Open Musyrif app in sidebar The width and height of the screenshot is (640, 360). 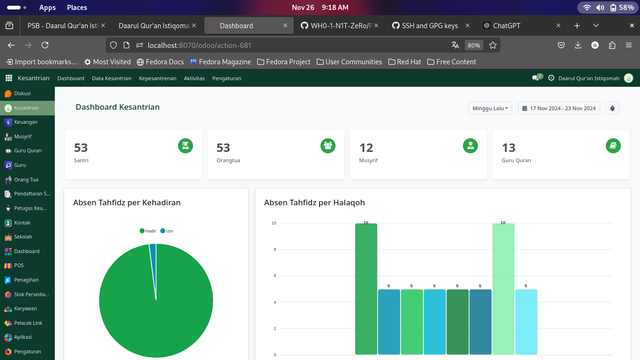tap(27, 136)
